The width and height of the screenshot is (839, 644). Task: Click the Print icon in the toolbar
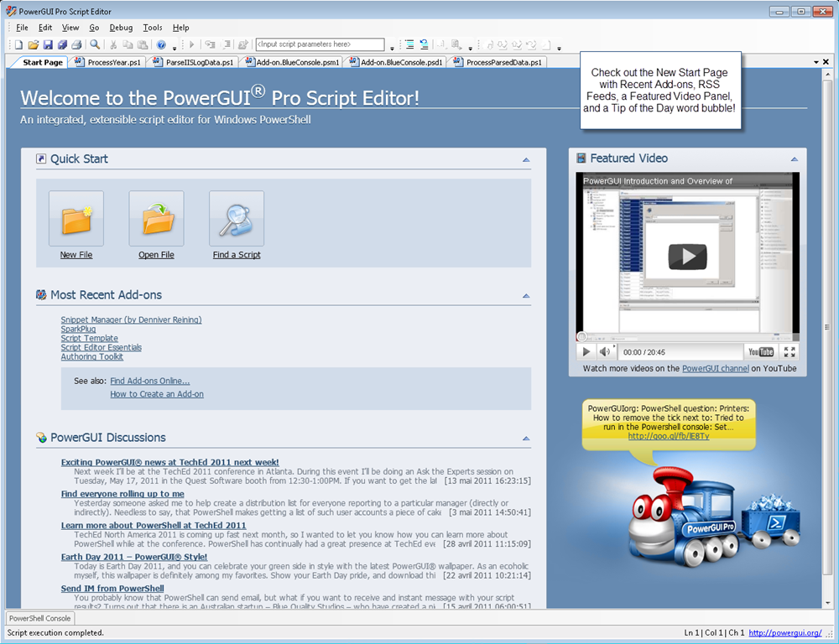76,44
